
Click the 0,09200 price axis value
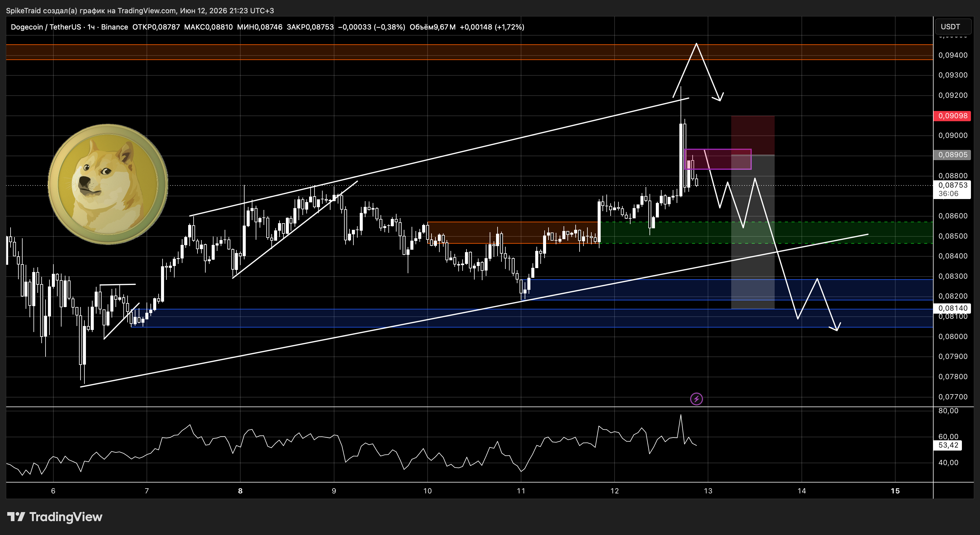coord(953,95)
